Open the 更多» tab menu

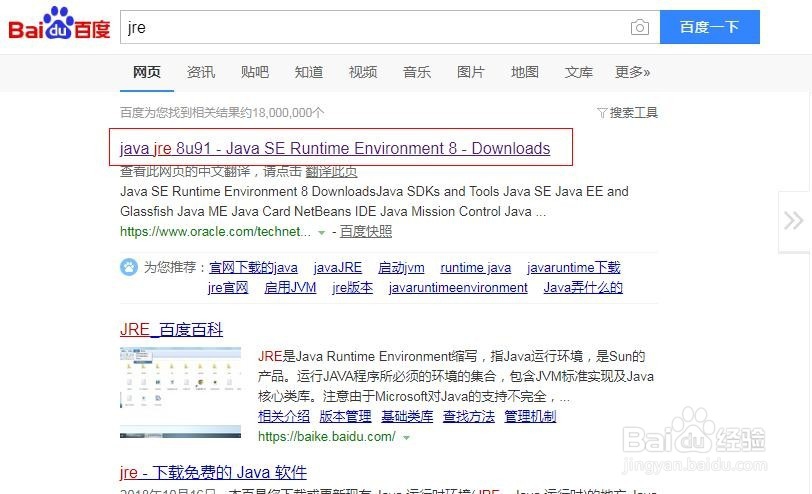[632, 72]
